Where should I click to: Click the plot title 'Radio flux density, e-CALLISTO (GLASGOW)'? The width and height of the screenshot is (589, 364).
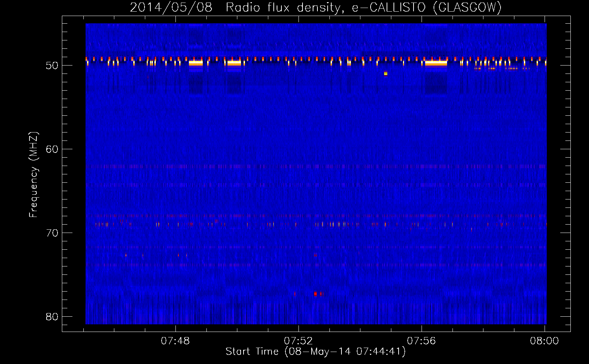click(364, 7)
